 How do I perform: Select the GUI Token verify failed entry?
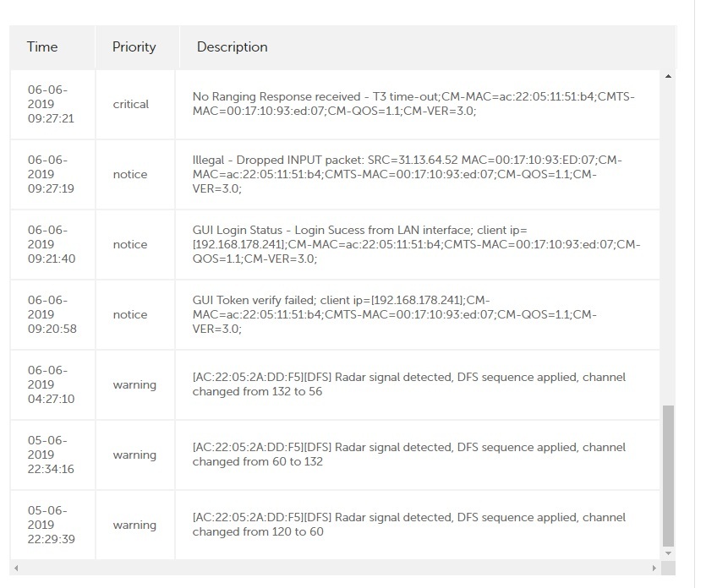pyautogui.click(x=394, y=314)
